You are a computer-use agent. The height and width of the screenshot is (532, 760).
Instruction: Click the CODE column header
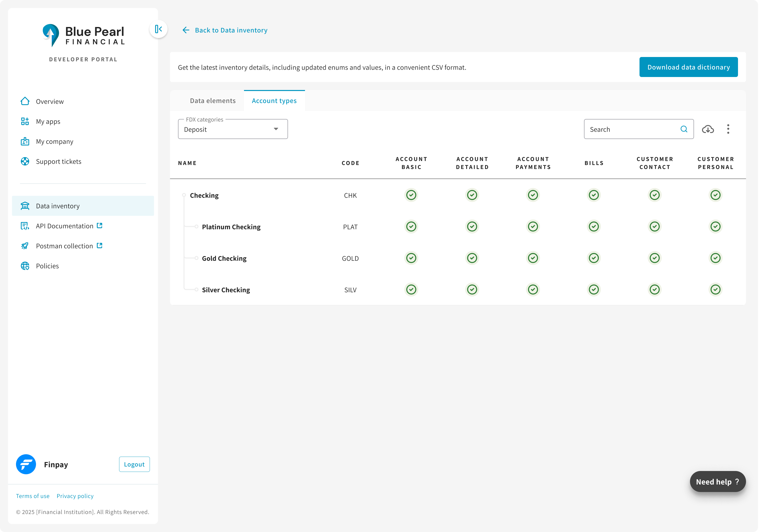[350, 163]
